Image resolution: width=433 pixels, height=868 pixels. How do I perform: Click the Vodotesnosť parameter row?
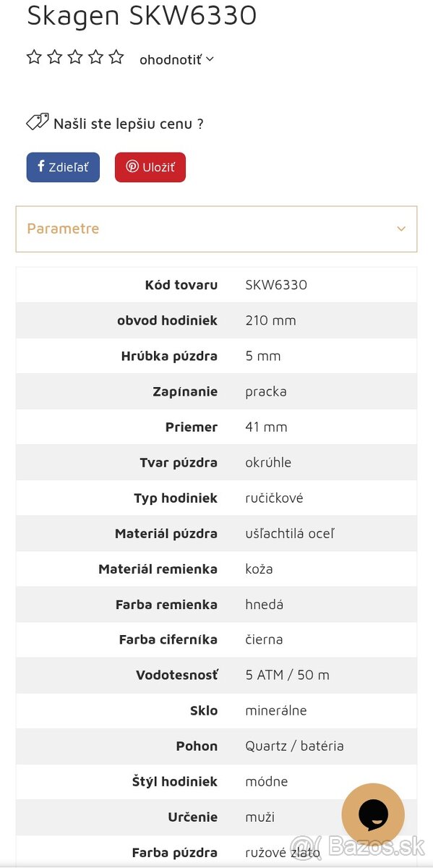216,675
